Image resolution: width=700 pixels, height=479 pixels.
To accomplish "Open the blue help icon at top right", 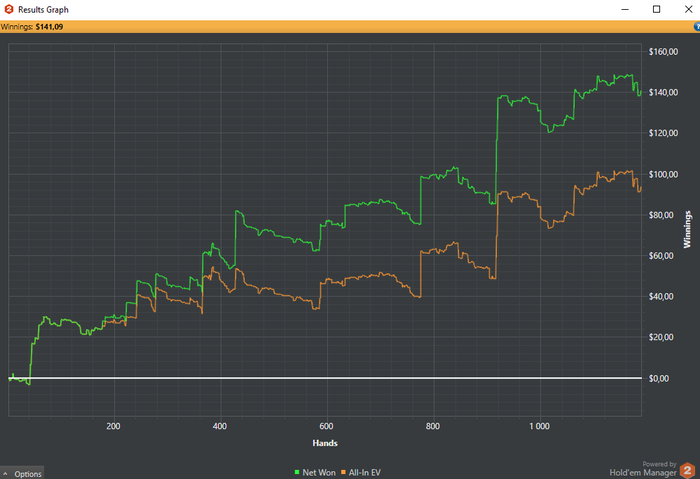I will (697, 27).
